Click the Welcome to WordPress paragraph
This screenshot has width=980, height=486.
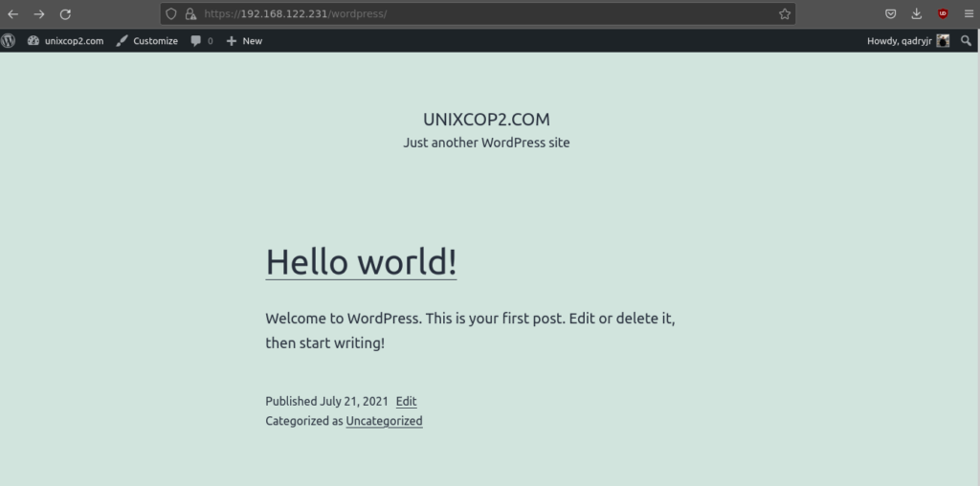click(470, 330)
